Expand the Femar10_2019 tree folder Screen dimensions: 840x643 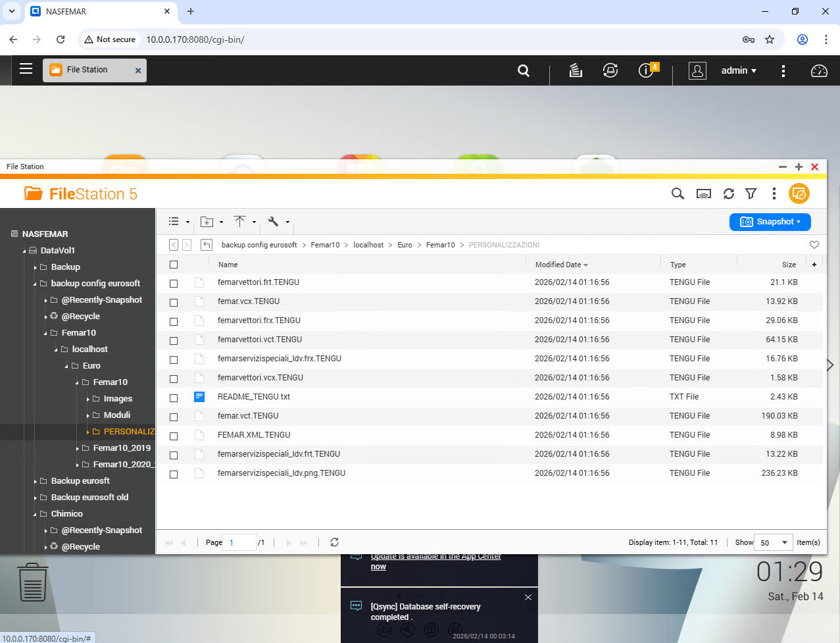(x=78, y=449)
